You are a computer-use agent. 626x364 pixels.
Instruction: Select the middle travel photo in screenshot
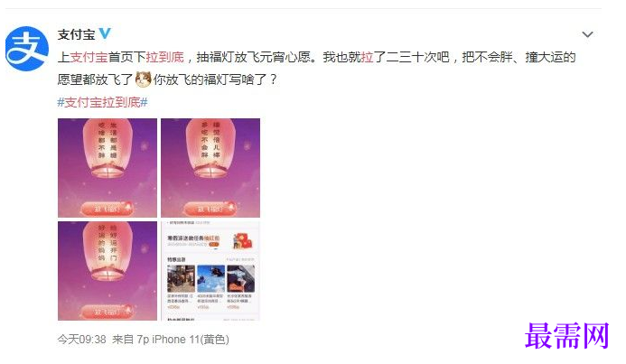210,278
